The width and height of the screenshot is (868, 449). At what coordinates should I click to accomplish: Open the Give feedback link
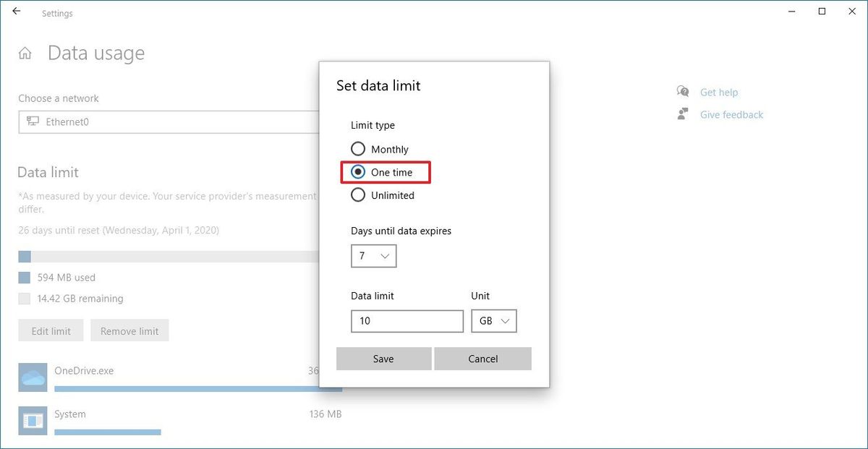point(731,114)
